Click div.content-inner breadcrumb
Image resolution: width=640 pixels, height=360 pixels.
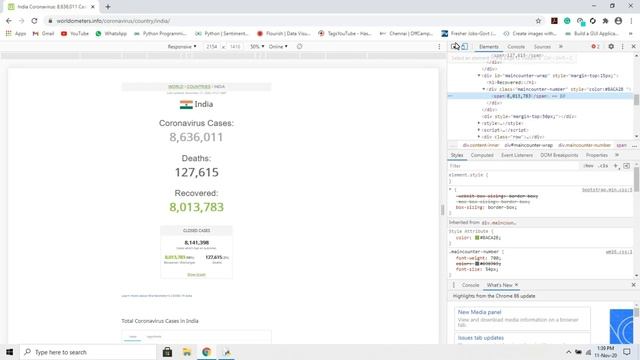coord(480,145)
